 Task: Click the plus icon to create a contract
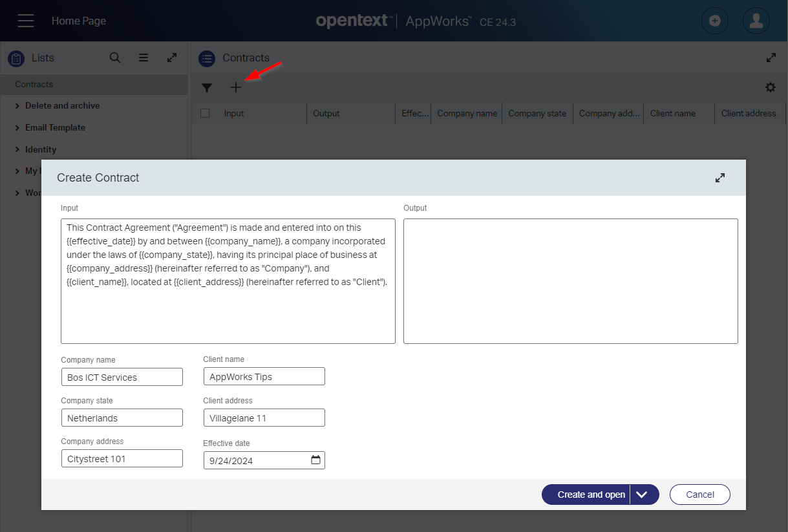coord(236,87)
